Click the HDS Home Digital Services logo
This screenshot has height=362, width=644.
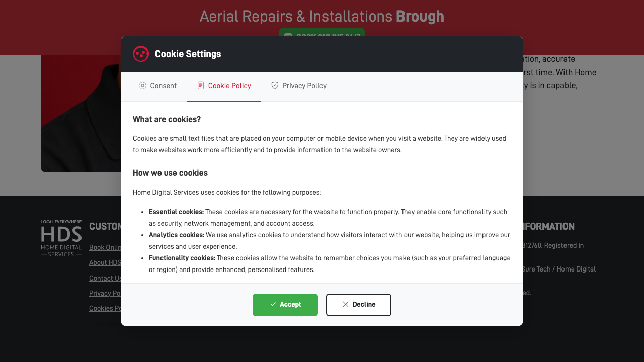[61, 238]
